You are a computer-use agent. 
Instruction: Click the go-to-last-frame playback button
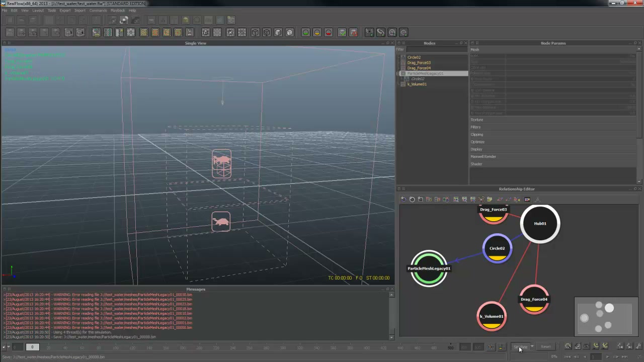click(x=624, y=356)
